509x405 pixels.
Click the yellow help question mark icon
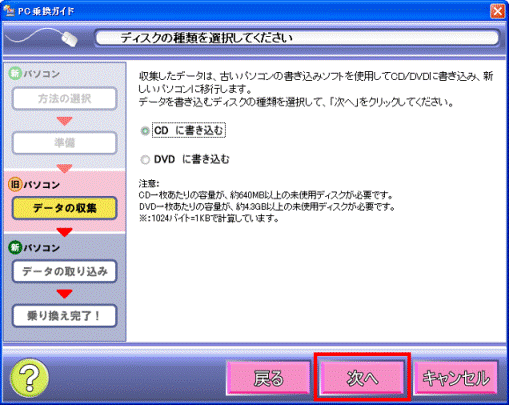coord(30,378)
